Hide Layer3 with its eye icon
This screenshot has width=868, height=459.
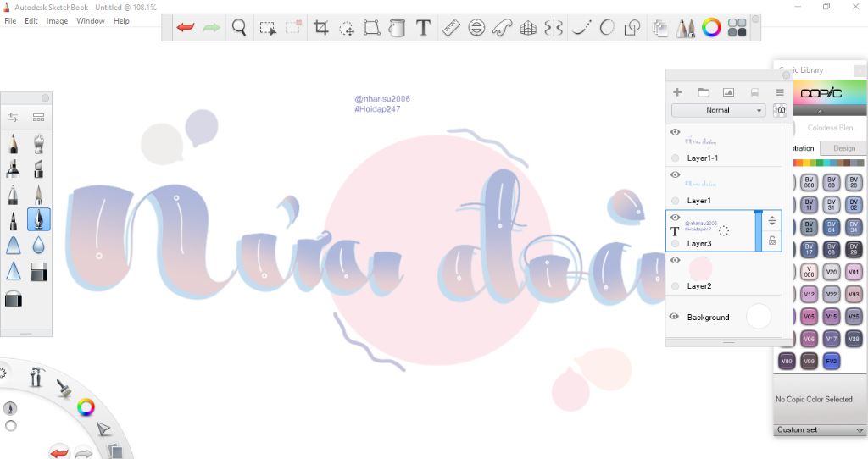tap(675, 218)
